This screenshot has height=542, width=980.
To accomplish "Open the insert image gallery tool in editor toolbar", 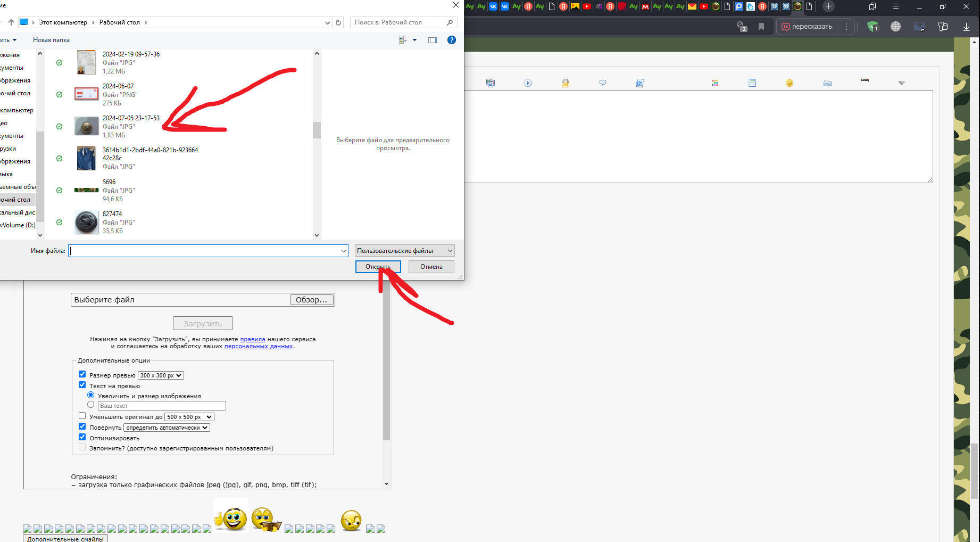I will pyautogui.click(x=491, y=83).
